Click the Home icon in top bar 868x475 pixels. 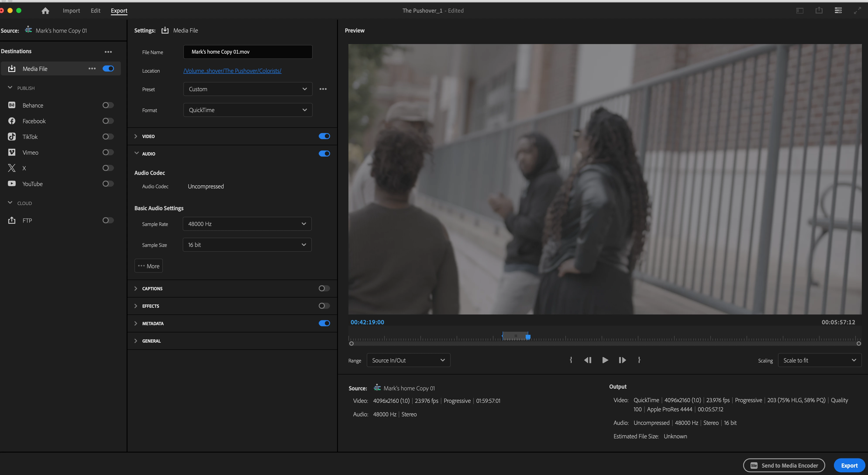[x=45, y=11]
